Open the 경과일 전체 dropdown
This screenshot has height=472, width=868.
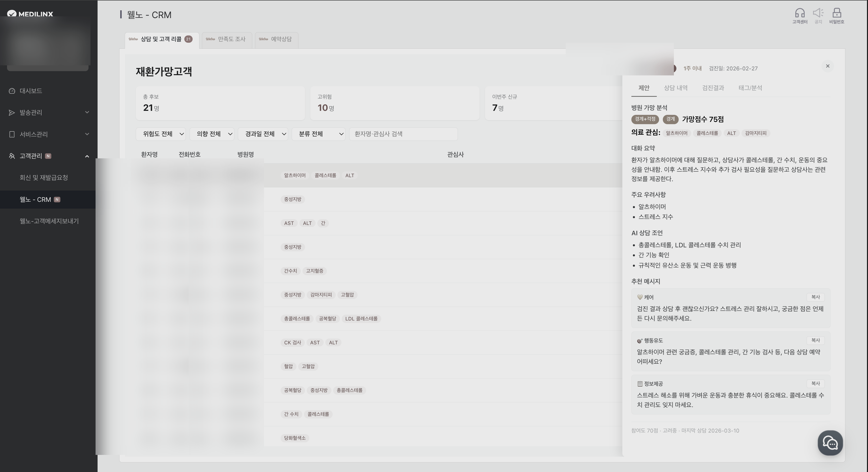click(x=263, y=134)
